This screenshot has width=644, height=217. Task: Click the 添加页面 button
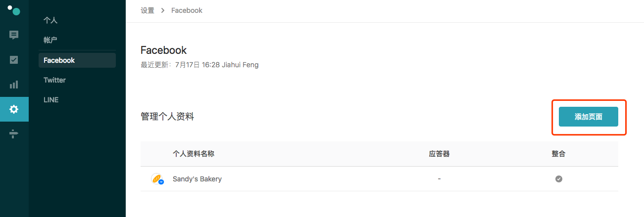(588, 117)
